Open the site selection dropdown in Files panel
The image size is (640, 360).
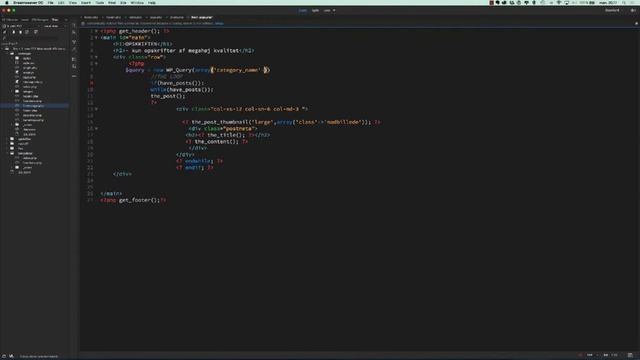(x=20, y=26)
